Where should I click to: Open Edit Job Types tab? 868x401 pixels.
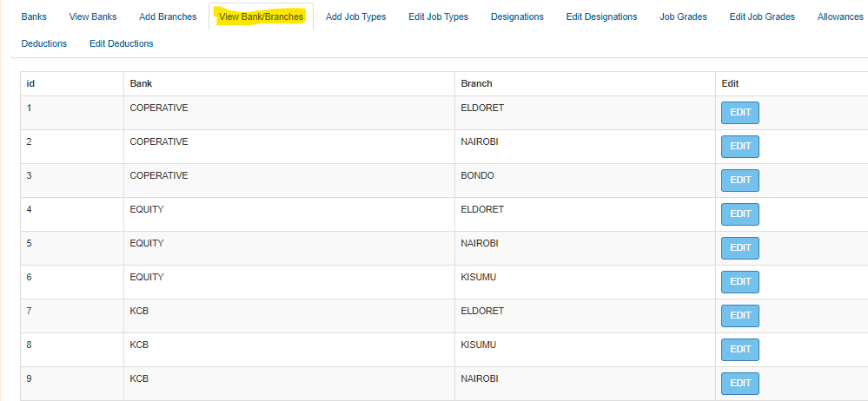click(438, 16)
